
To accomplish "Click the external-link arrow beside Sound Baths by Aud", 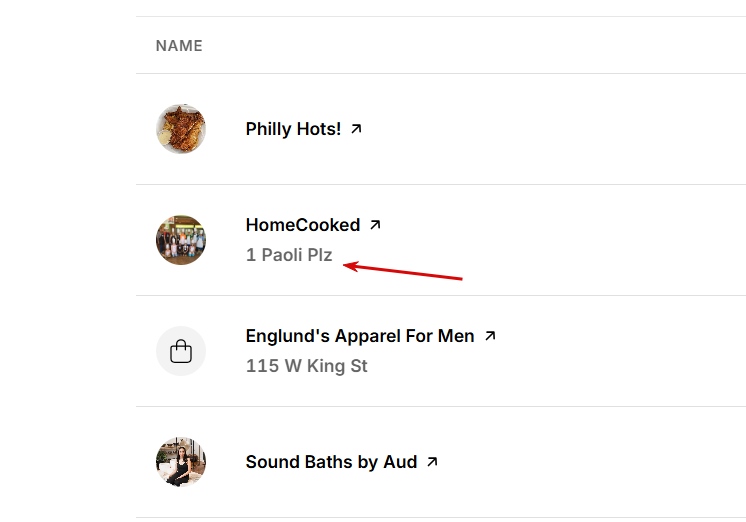I will tap(432, 462).
